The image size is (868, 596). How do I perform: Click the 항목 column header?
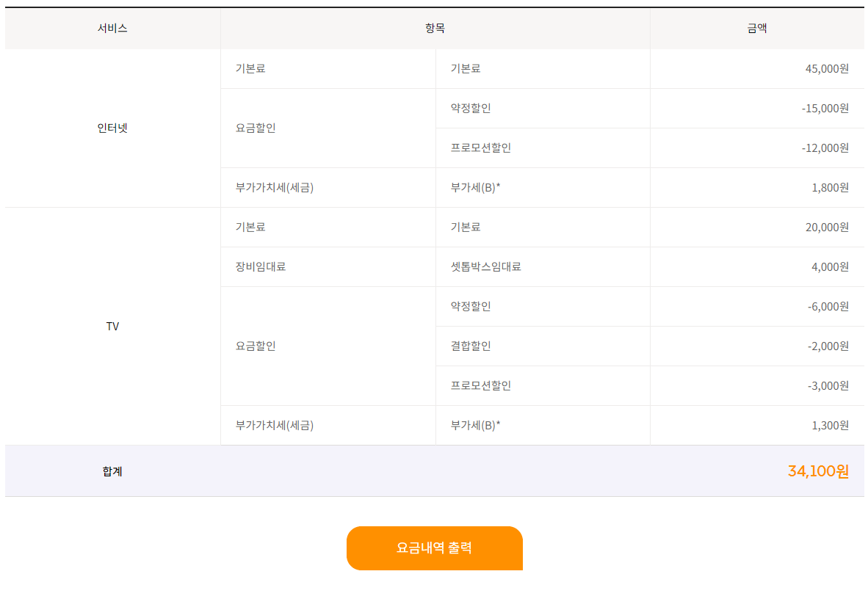coord(435,29)
